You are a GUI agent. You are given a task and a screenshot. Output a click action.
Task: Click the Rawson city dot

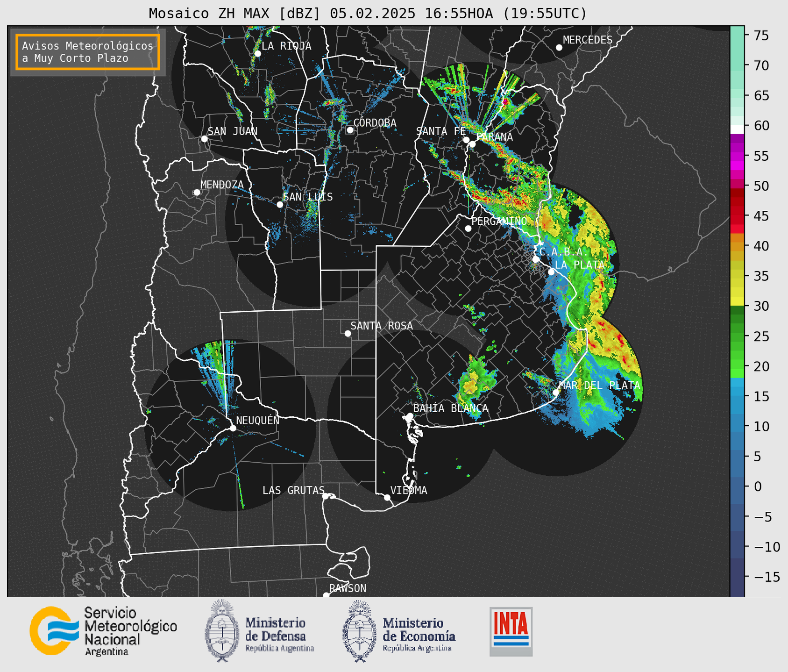click(326, 595)
